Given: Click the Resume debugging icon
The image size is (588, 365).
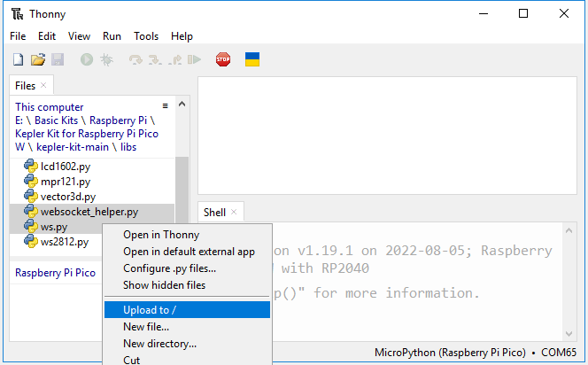Looking at the screenshot, I should point(194,59).
